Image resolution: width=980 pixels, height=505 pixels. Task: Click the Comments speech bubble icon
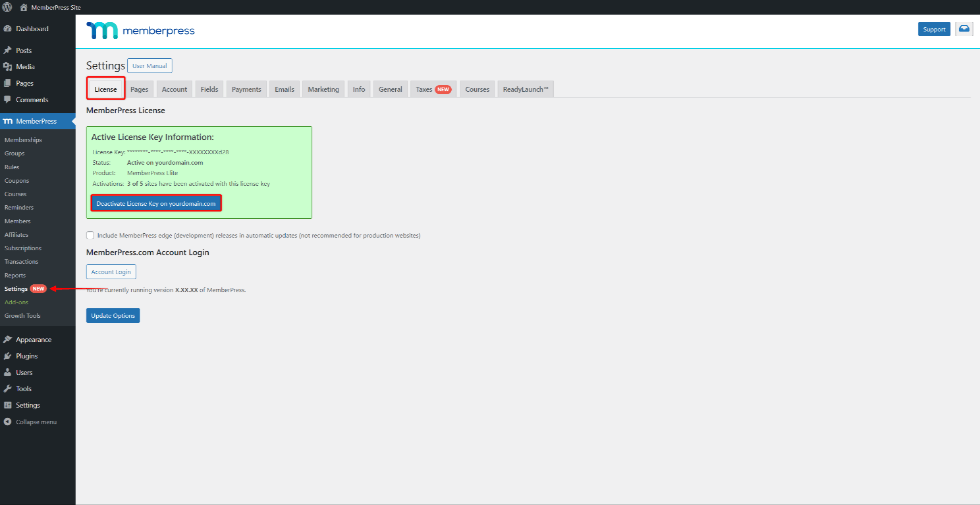7,99
